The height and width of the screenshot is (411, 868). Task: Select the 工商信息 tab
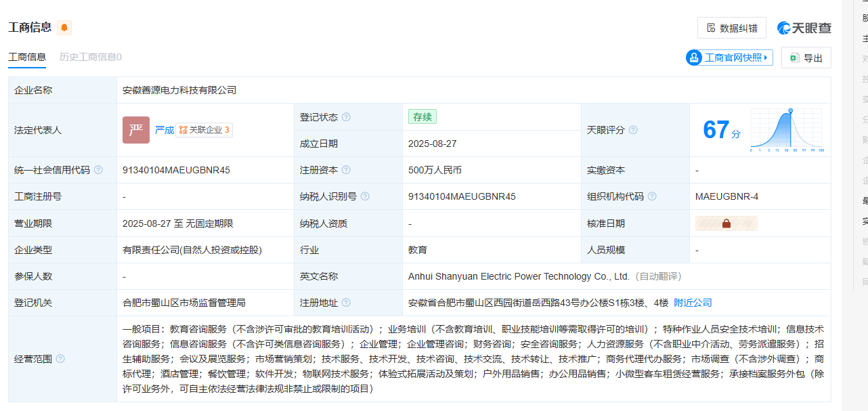coord(27,58)
